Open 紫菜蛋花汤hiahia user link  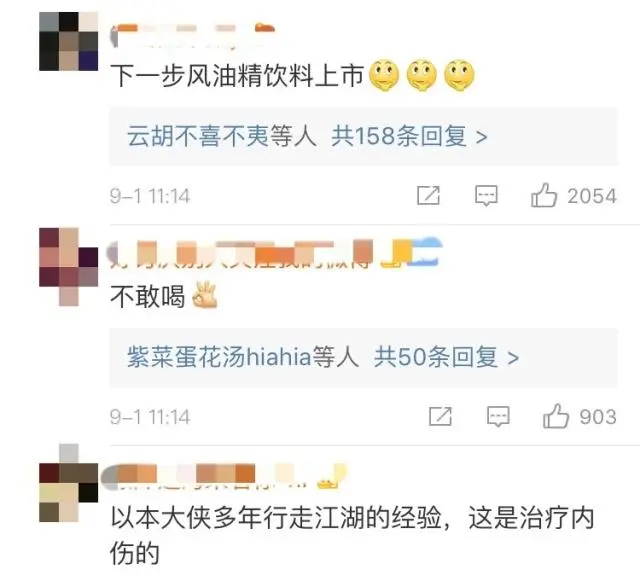[220, 357]
